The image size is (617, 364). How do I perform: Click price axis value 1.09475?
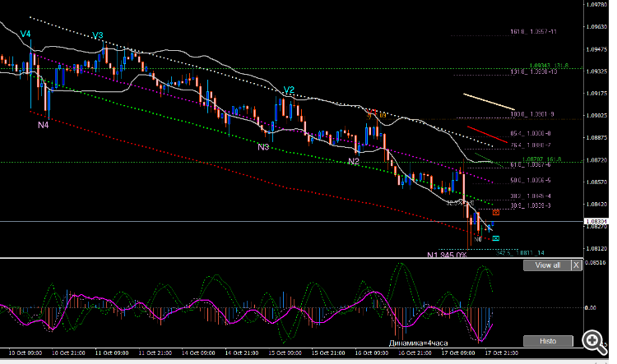tap(596, 49)
